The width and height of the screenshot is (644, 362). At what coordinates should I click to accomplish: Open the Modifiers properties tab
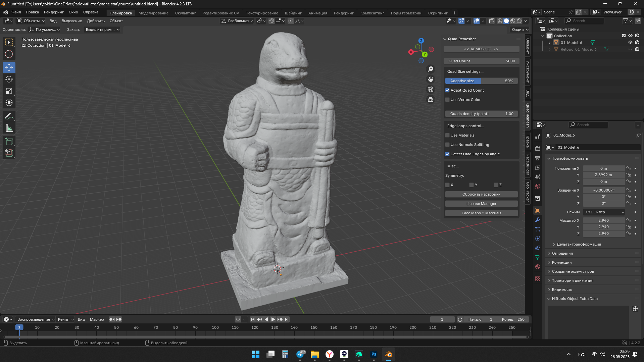tap(538, 220)
